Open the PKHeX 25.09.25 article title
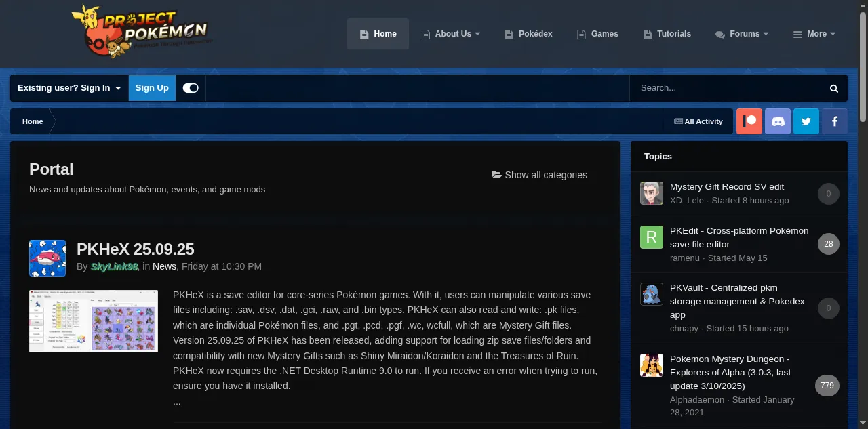This screenshot has height=429, width=868. point(136,249)
